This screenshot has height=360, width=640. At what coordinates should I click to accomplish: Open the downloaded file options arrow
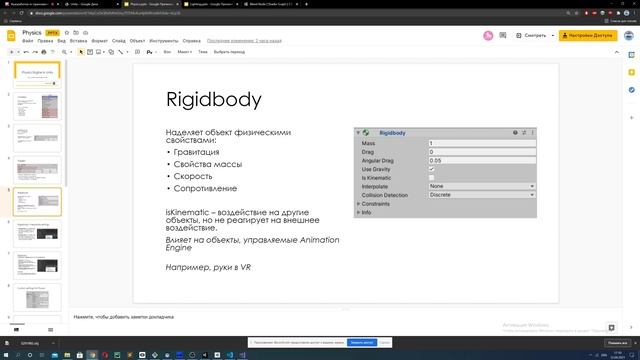(53, 343)
